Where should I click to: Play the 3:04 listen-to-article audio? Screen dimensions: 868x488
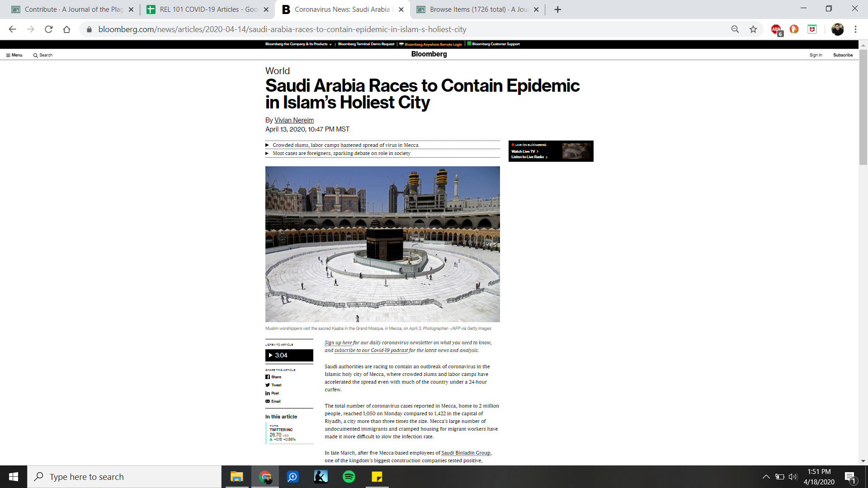point(289,355)
